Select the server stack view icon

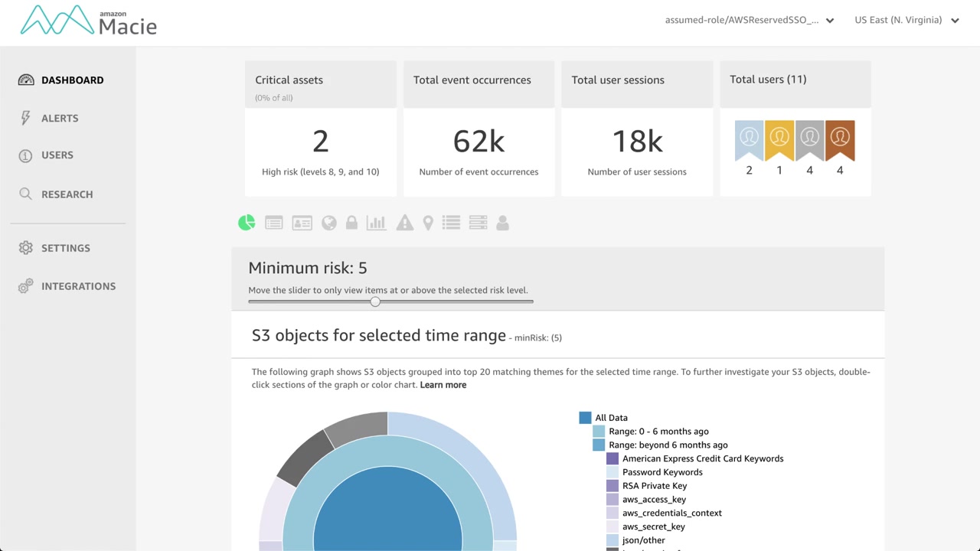coord(478,223)
